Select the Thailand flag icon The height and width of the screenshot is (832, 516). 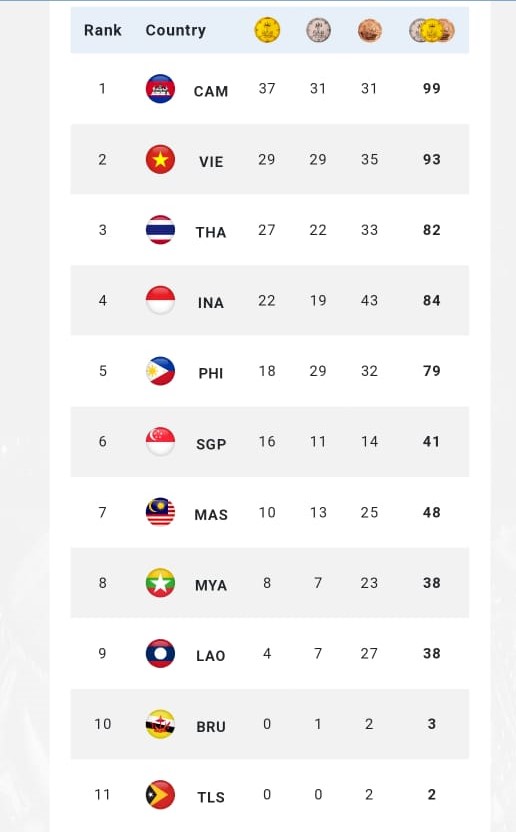point(160,230)
